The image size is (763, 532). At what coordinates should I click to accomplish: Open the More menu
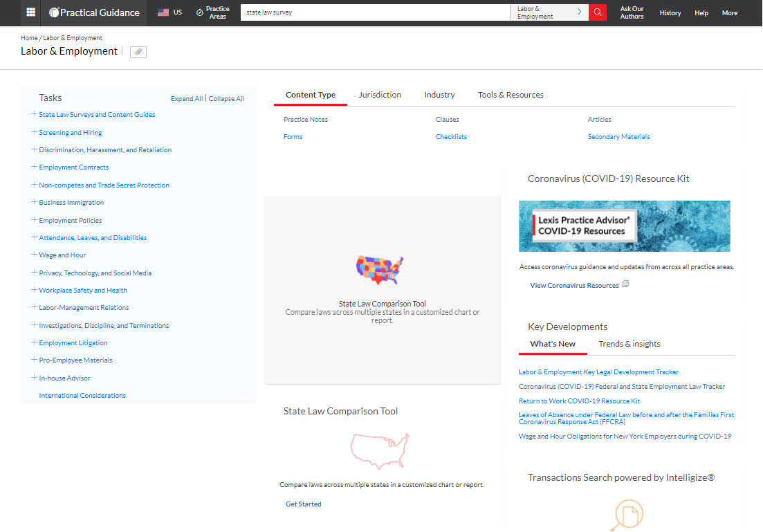coord(729,12)
